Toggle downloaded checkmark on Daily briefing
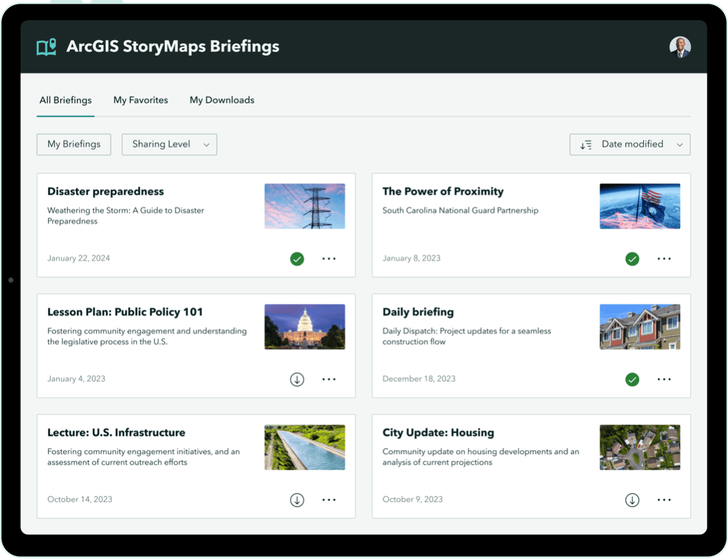 632,379
